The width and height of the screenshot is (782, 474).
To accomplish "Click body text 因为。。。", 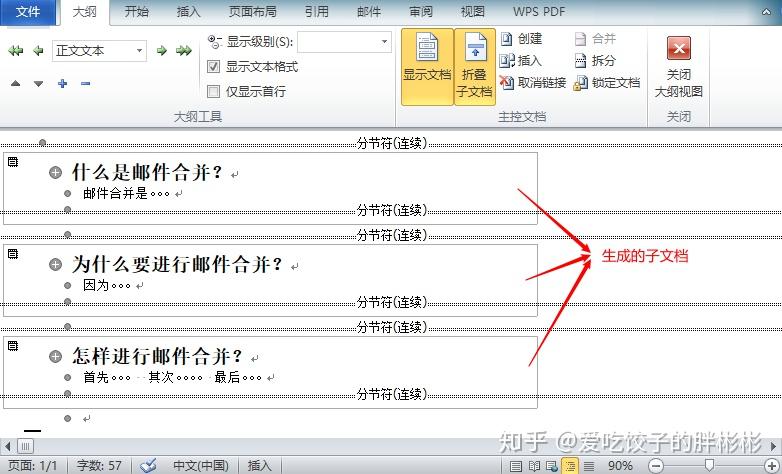I will pos(107,285).
